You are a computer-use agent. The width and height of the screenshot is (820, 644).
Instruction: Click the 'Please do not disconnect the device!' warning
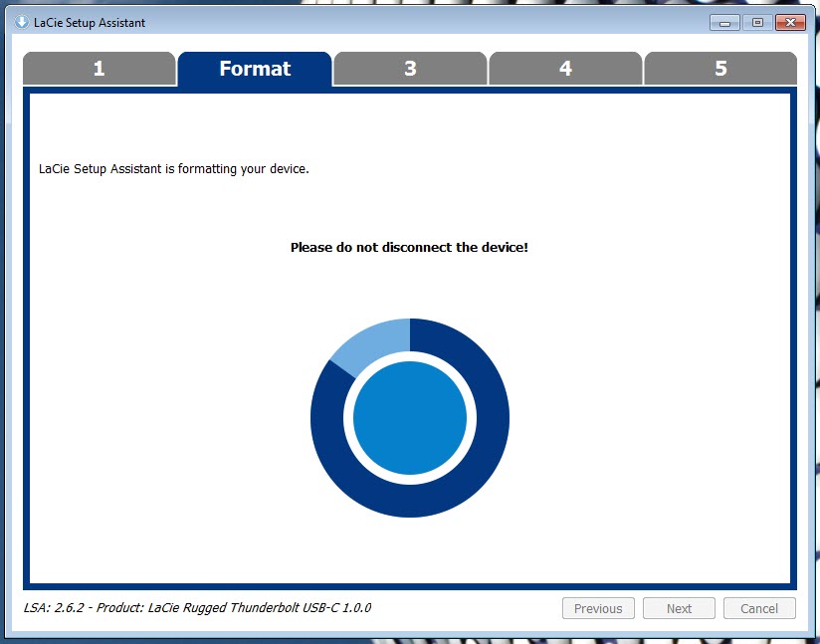409,248
